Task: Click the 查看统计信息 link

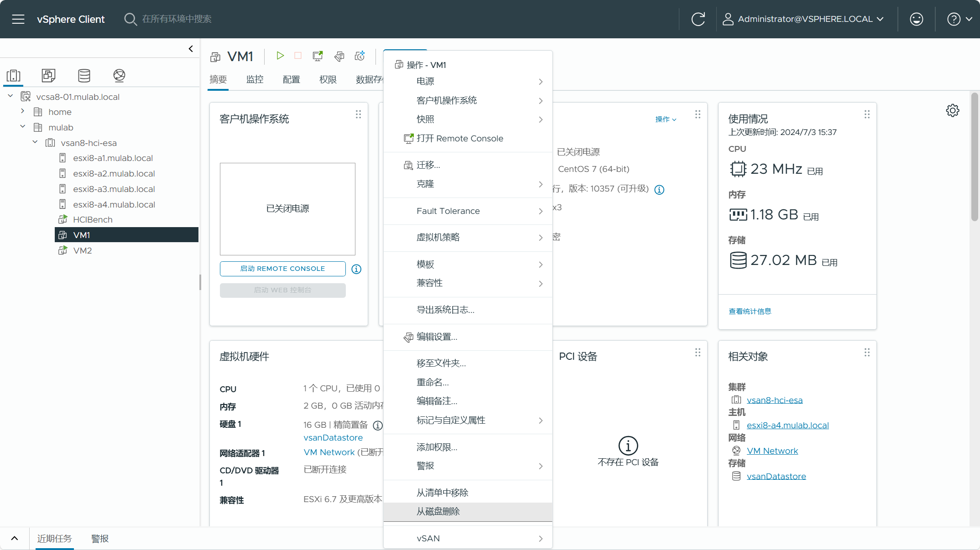Action: (750, 311)
